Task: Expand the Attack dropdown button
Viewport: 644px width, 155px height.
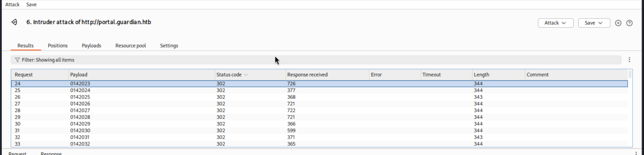Action: (555, 23)
